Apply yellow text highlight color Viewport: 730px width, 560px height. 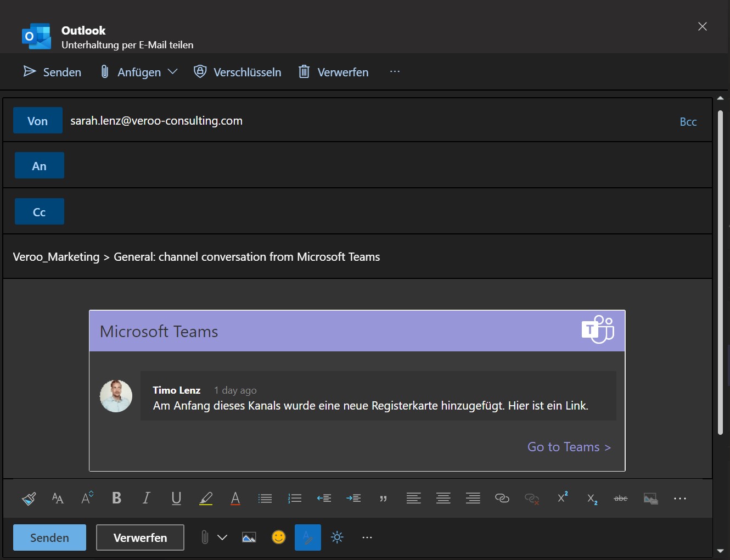pyautogui.click(x=206, y=499)
